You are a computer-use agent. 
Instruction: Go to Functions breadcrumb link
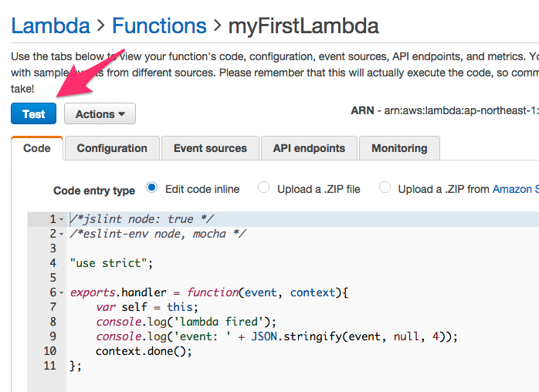[x=161, y=27]
